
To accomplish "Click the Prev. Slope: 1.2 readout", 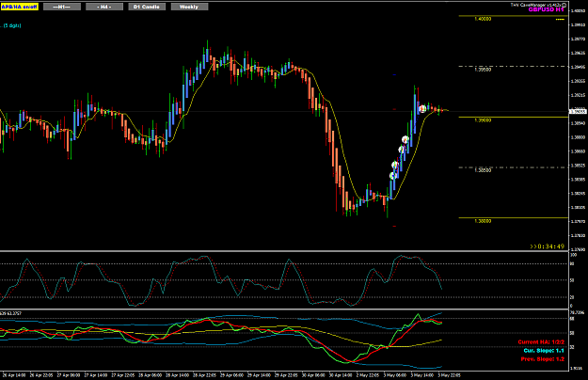I will 542,359.
